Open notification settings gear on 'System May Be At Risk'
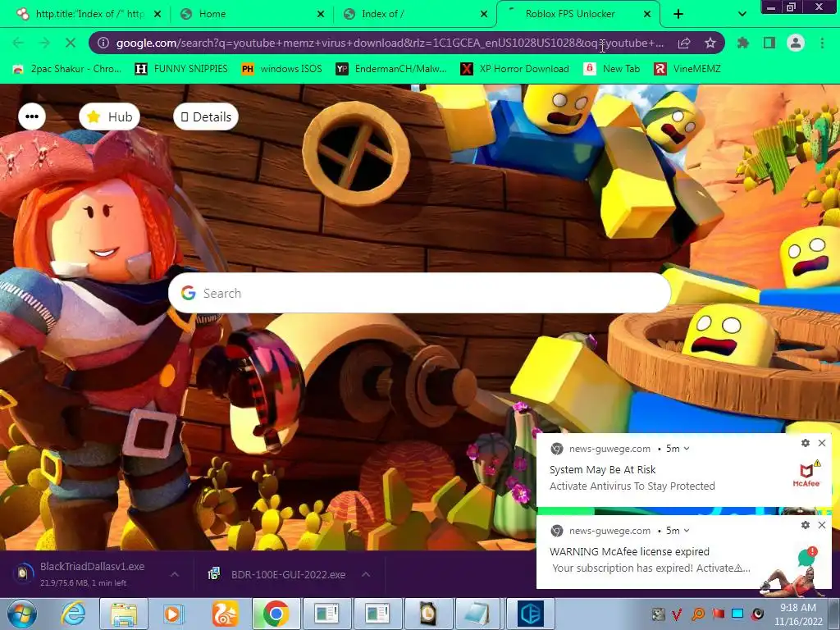840x630 pixels. point(806,443)
